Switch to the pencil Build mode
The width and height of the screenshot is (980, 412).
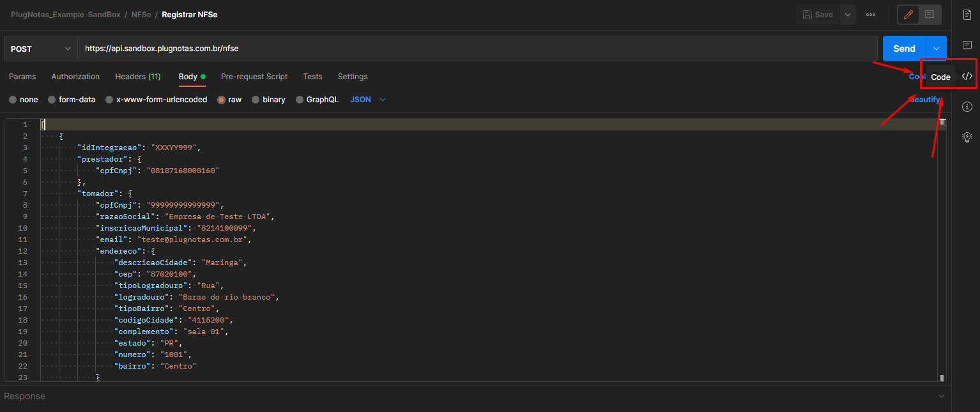908,14
